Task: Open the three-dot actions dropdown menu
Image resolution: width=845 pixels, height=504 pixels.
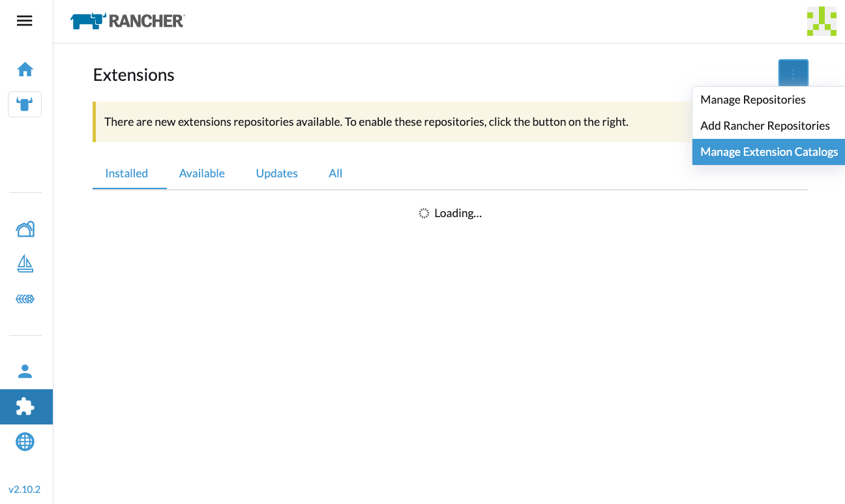Action: pyautogui.click(x=793, y=73)
